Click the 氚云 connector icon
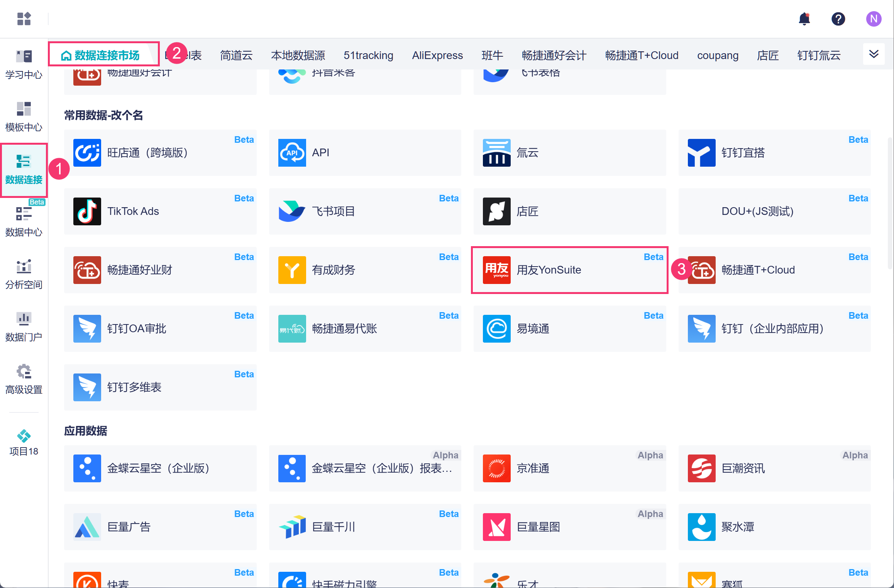894x588 pixels. tap(497, 153)
